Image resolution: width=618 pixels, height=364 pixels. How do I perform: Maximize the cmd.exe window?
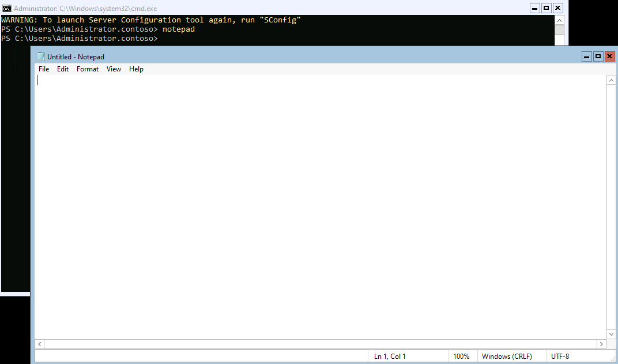(547, 8)
